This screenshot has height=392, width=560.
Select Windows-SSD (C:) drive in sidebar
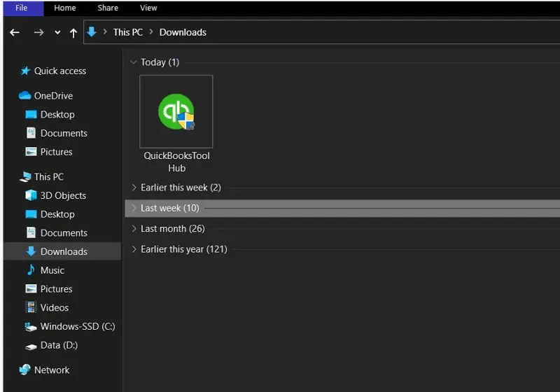coord(77,326)
